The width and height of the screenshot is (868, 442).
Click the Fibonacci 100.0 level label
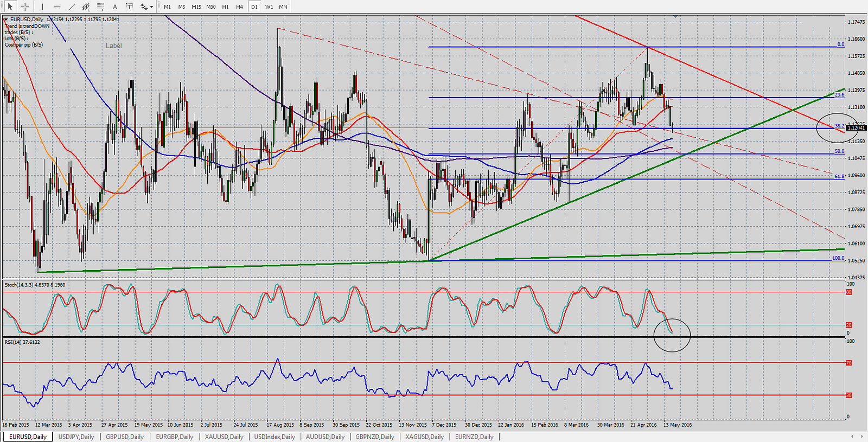838,258
